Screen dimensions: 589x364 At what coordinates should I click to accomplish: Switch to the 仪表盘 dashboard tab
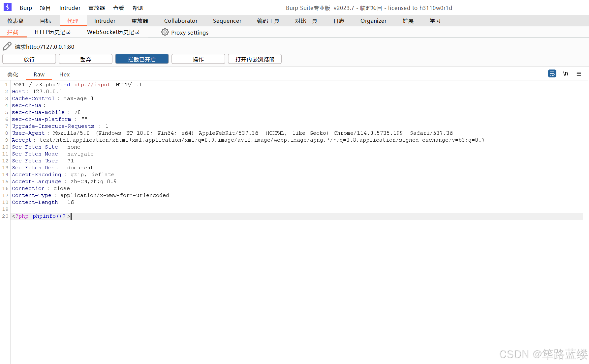click(x=15, y=21)
